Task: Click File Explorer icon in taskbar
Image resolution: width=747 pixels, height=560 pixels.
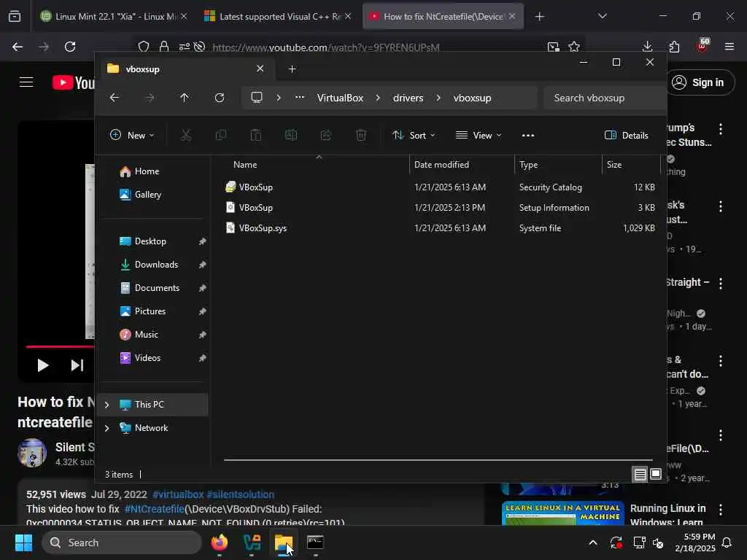Action: [x=284, y=542]
